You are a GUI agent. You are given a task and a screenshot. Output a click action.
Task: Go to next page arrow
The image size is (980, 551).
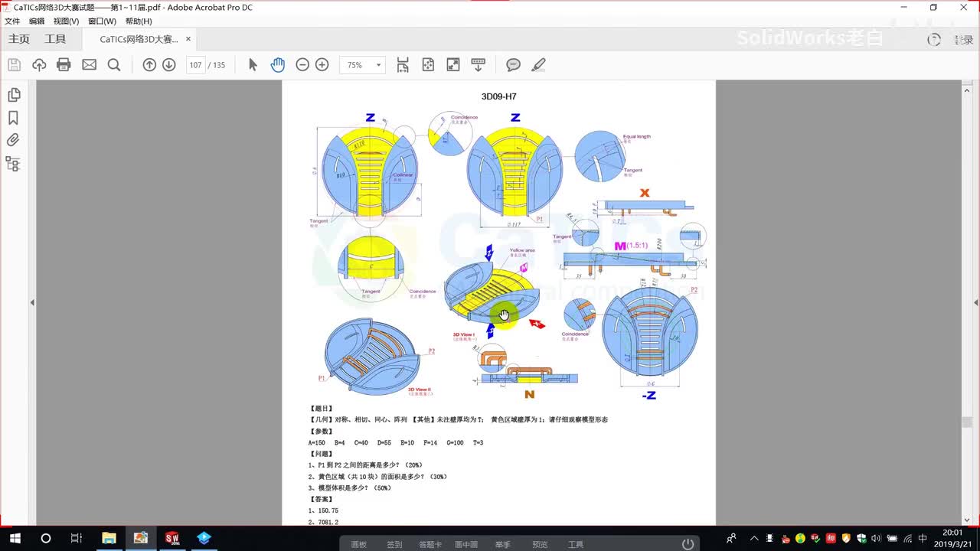(169, 65)
